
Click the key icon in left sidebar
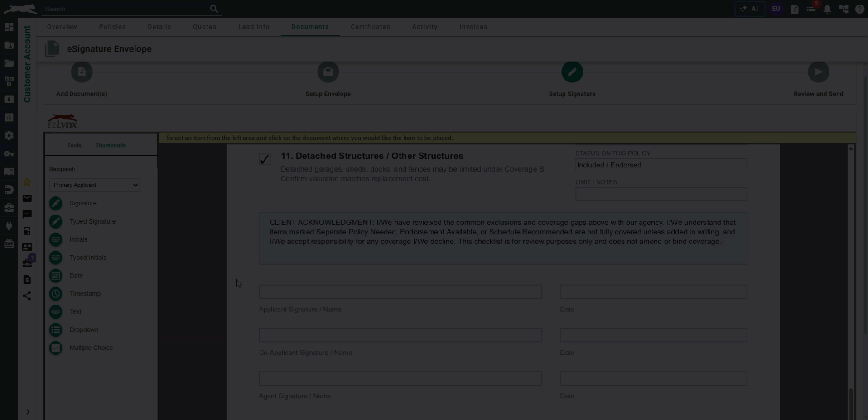coord(9,154)
